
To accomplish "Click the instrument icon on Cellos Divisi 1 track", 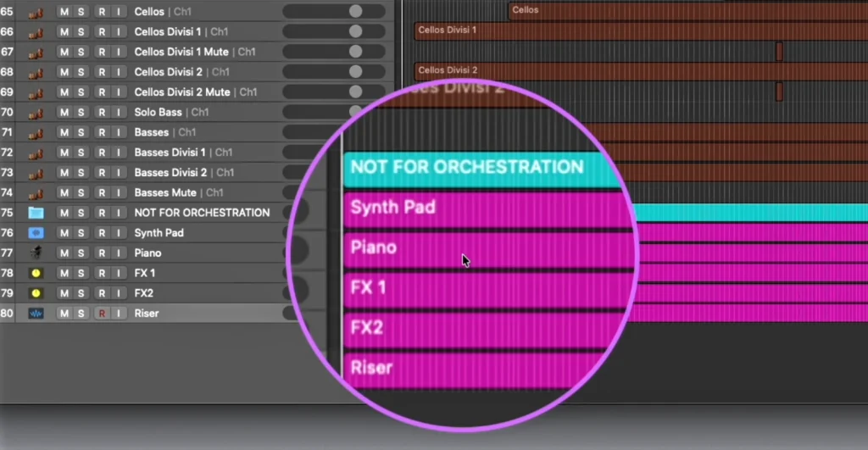I will pyautogui.click(x=36, y=32).
